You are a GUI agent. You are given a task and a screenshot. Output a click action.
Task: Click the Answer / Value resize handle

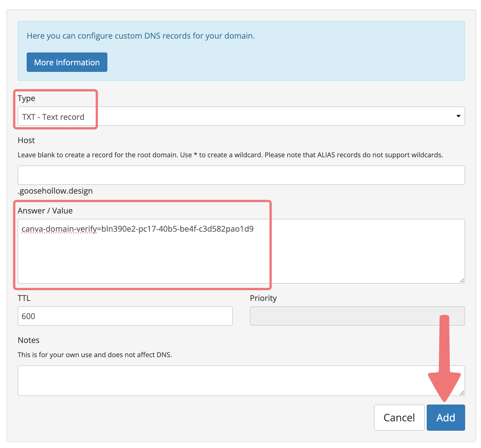[x=462, y=280]
